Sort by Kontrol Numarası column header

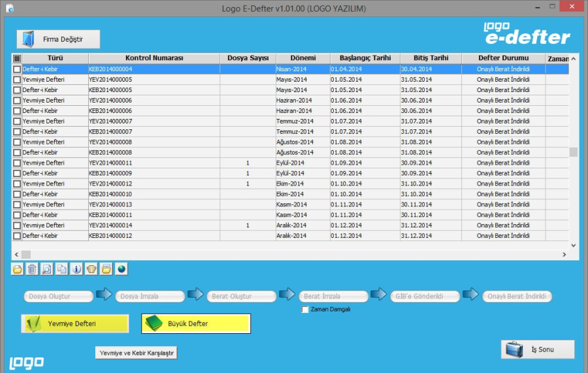(x=154, y=58)
